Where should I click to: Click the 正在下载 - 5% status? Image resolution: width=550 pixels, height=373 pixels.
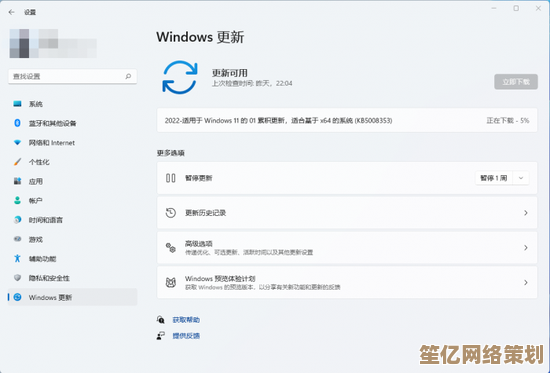[x=508, y=120]
